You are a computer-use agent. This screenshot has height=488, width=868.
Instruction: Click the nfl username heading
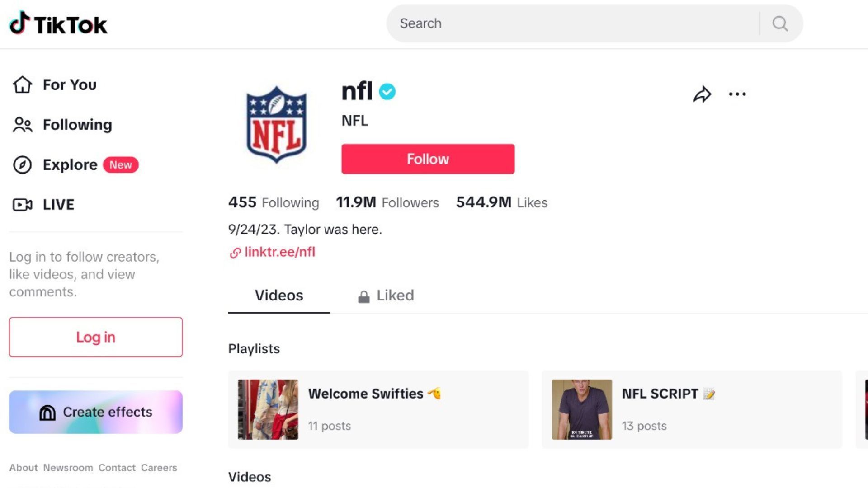coord(357,91)
